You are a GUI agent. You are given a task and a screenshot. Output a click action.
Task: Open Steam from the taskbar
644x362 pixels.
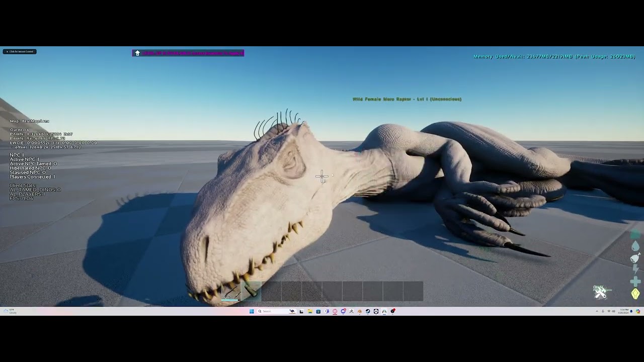click(368, 311)
